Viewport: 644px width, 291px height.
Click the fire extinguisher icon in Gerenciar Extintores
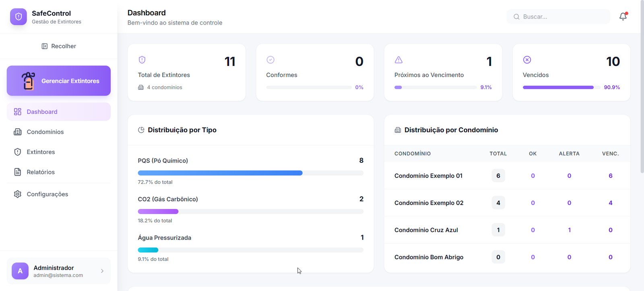28,81
